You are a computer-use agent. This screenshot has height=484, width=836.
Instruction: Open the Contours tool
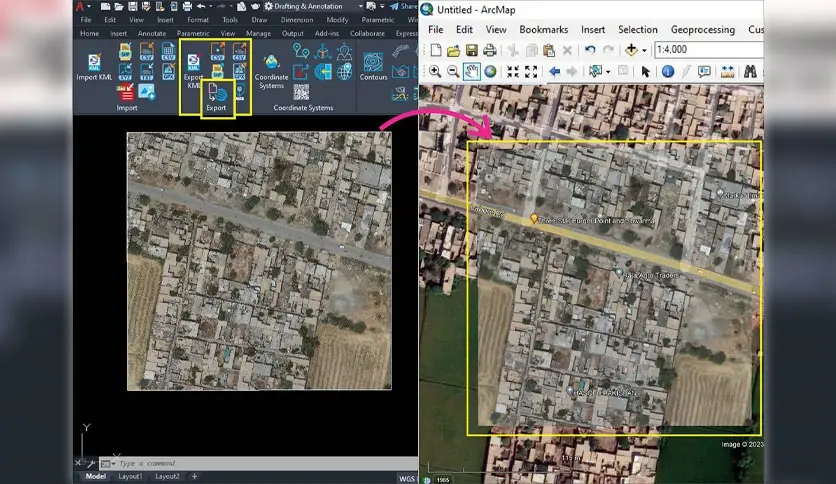point(373,67)
